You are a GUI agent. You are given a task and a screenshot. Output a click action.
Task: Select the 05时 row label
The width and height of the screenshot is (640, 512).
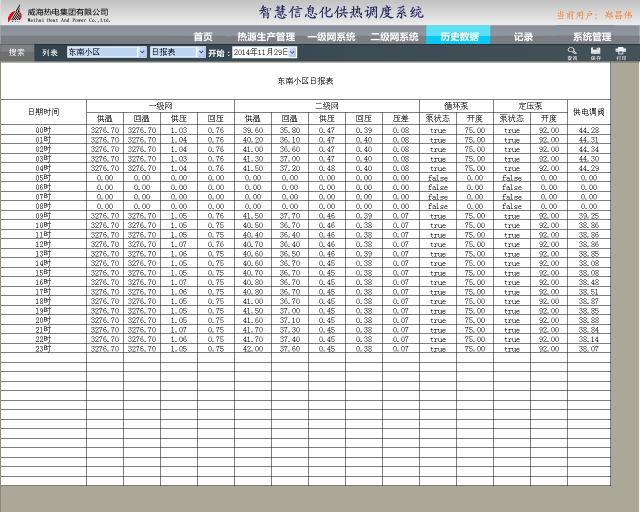(43, 178)
